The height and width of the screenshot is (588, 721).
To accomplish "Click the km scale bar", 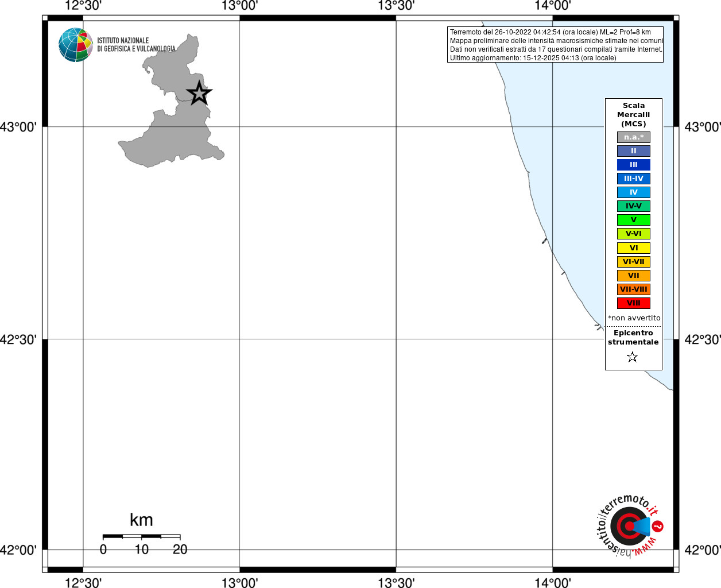I will coord(141,536).
